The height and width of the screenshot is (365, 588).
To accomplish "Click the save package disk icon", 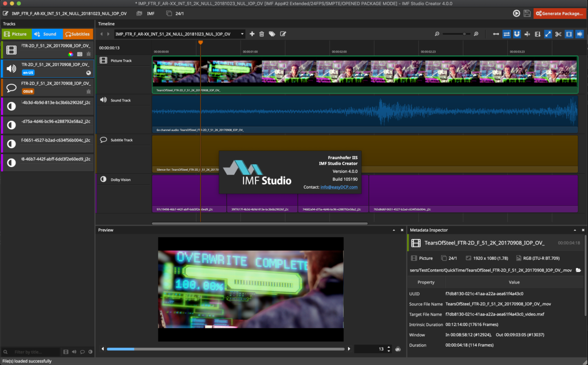I will pos(527,13).
